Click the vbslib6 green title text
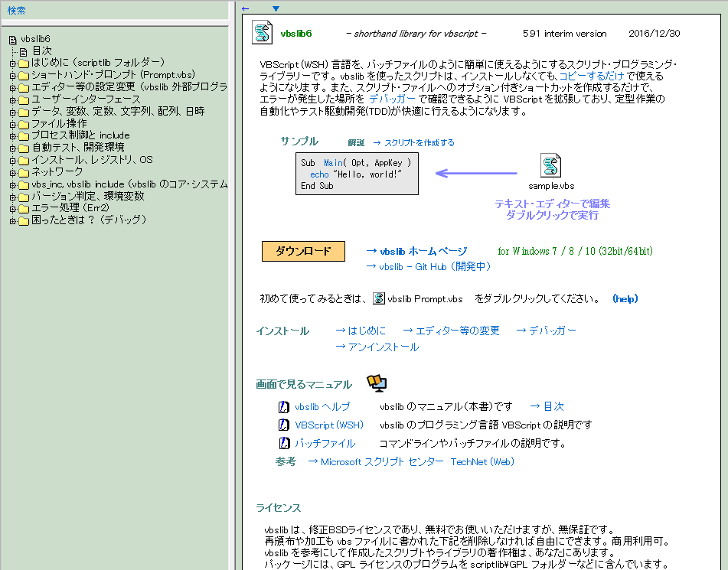This screenshot has height=570, width=728. [296, 34]
